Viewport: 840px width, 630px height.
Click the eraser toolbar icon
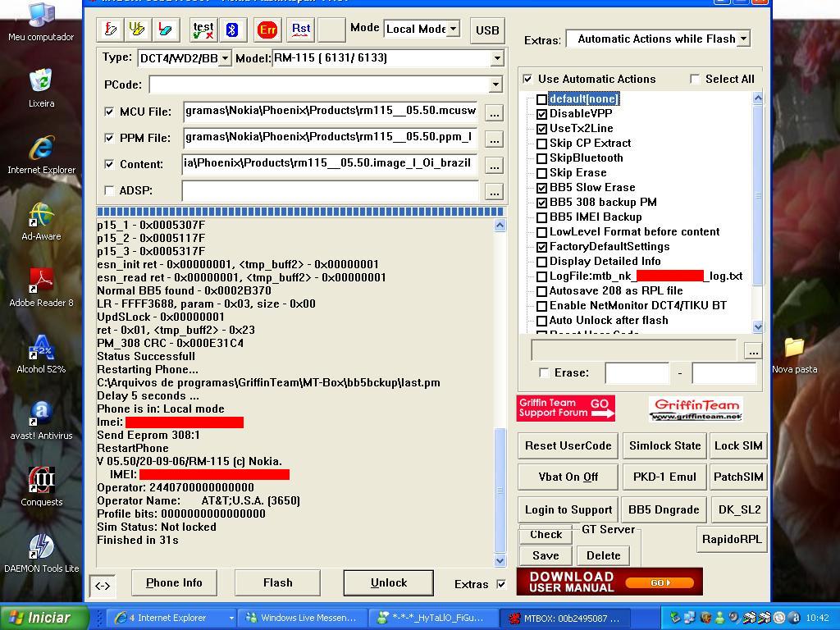click(x=166, y=30)
